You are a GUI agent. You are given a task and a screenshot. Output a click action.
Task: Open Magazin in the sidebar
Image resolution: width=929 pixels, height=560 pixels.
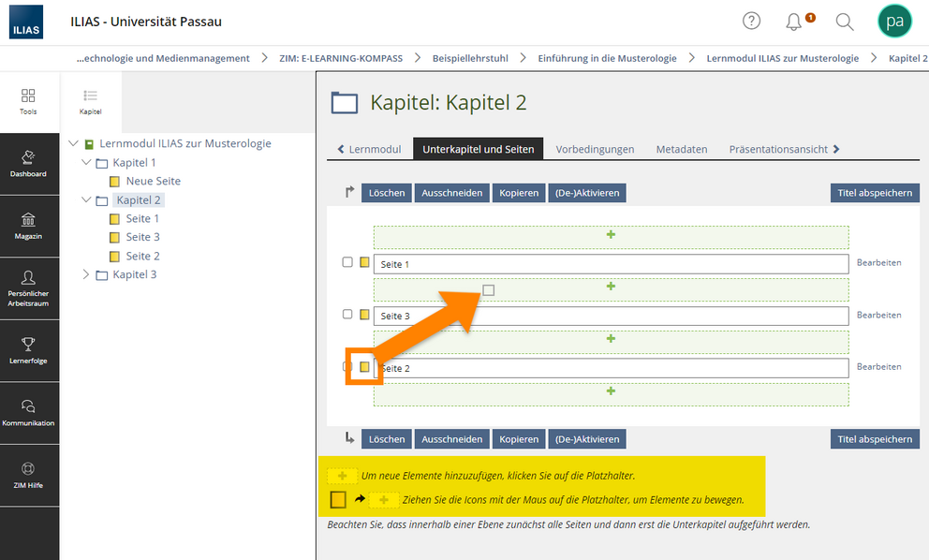[29, 225]
